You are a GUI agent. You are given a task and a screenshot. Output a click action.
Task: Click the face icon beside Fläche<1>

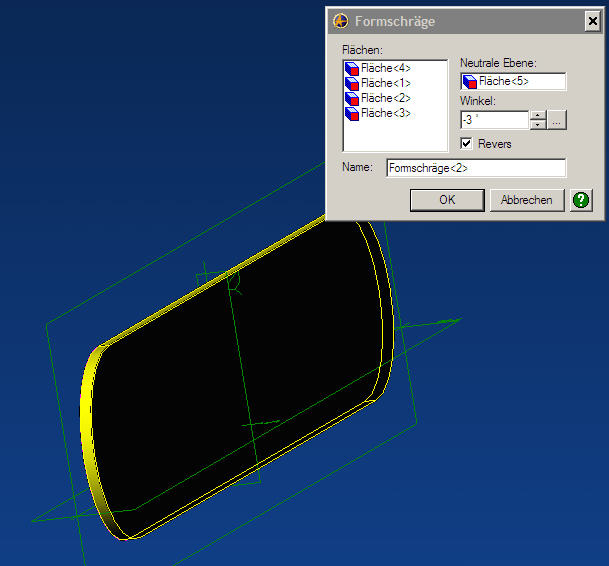tap(352, 83)
